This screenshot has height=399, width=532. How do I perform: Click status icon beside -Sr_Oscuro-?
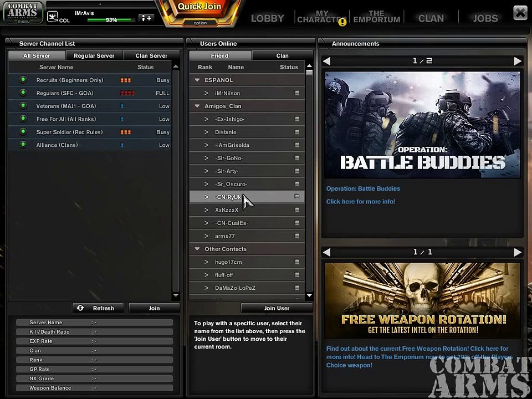pyautogui.click(x=297, y=184)
